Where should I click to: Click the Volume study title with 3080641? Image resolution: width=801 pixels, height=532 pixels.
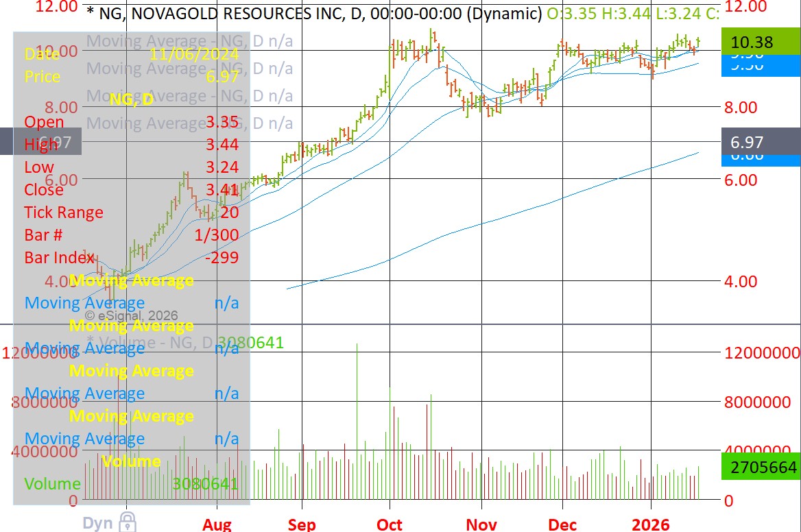coord(185,342)
